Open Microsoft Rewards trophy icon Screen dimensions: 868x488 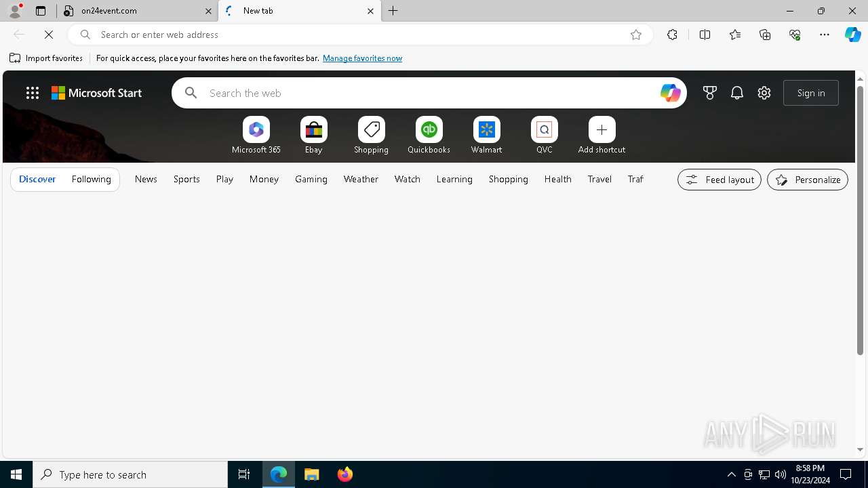(x=710, y=93)
